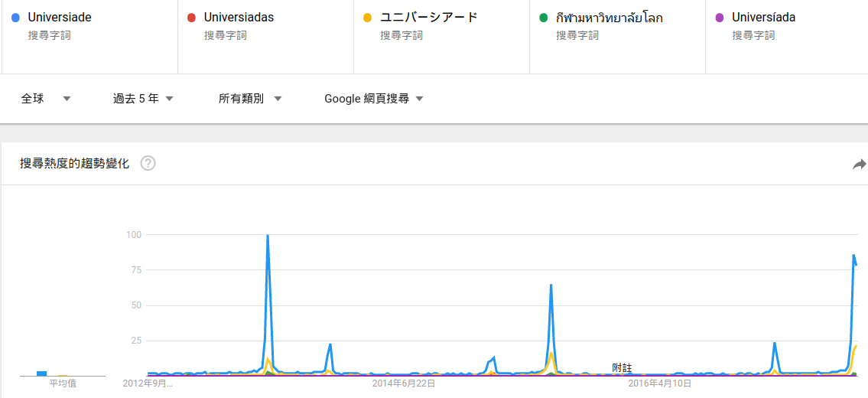Click the green Thai term color dot
The height and width of the screenshot is (398, 868).
pyautogui.click(x=543, y=18)
